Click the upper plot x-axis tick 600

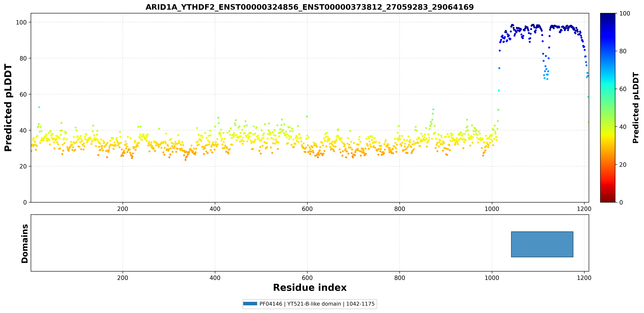[307, 209]
